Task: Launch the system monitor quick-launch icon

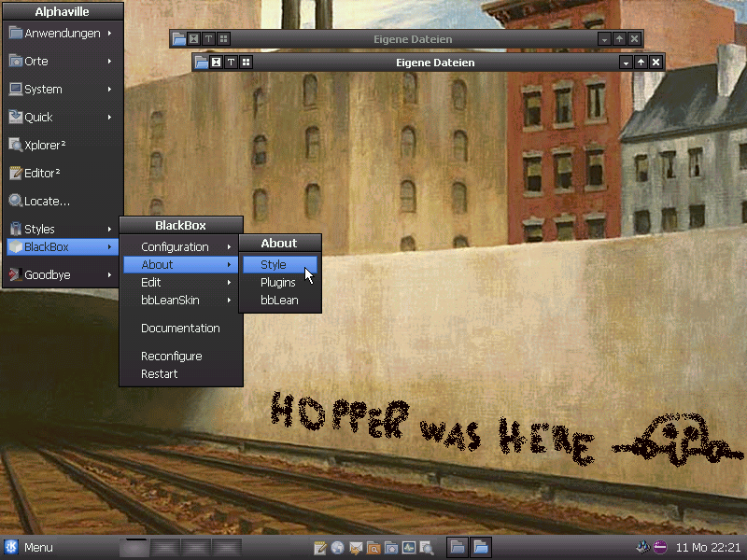Action: 409,548
